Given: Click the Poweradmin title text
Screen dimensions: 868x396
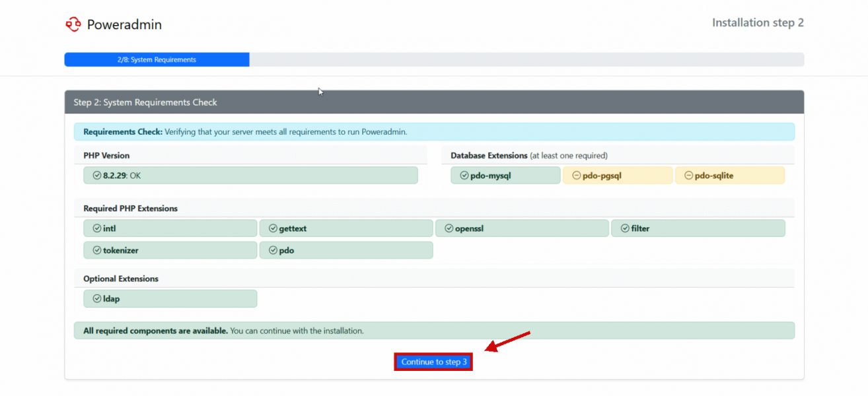Looking at the screenshot, I should (x=124, y=25).
